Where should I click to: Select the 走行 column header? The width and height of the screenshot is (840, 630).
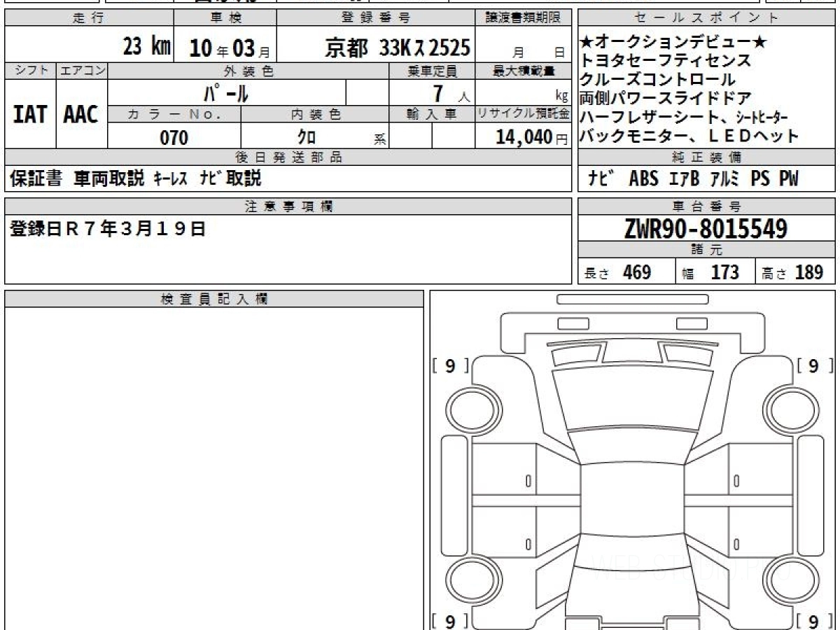pyautogui.click(x=89, y=18)
